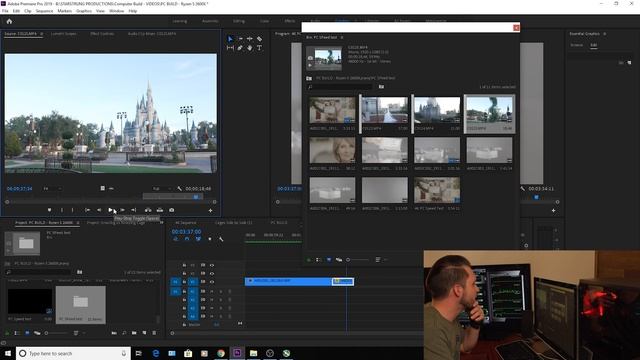Open the Graphics menu

click(84, 11)
